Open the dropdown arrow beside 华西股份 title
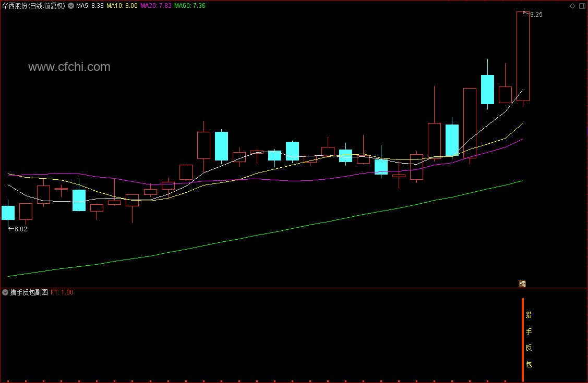 tap(71, 6)
